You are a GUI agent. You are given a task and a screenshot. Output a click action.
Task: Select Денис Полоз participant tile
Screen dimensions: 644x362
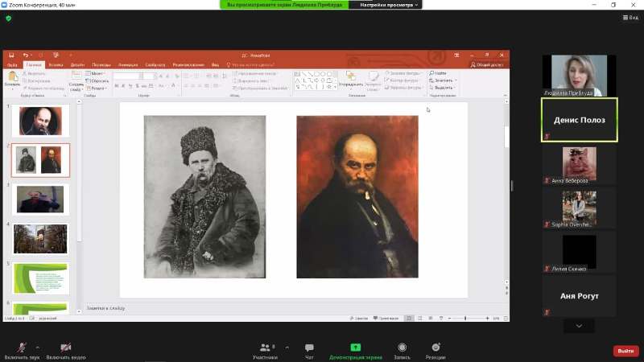click(x=579, y=120)
